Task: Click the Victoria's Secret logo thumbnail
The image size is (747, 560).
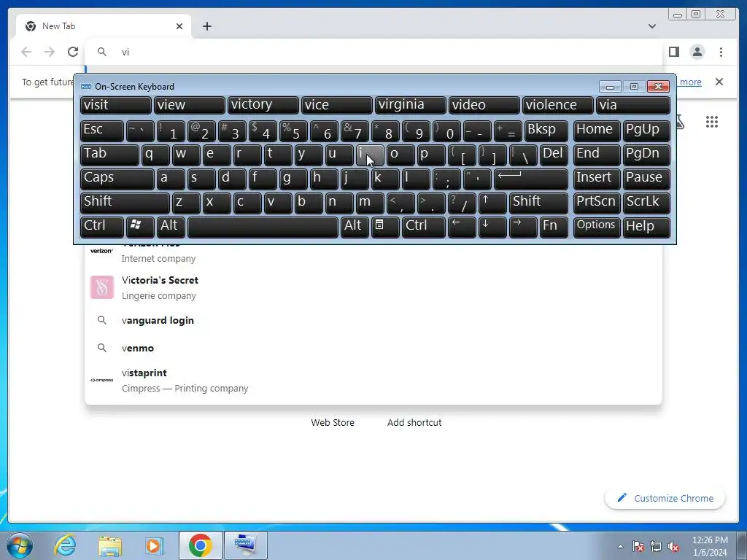Action: pos(102,287)
